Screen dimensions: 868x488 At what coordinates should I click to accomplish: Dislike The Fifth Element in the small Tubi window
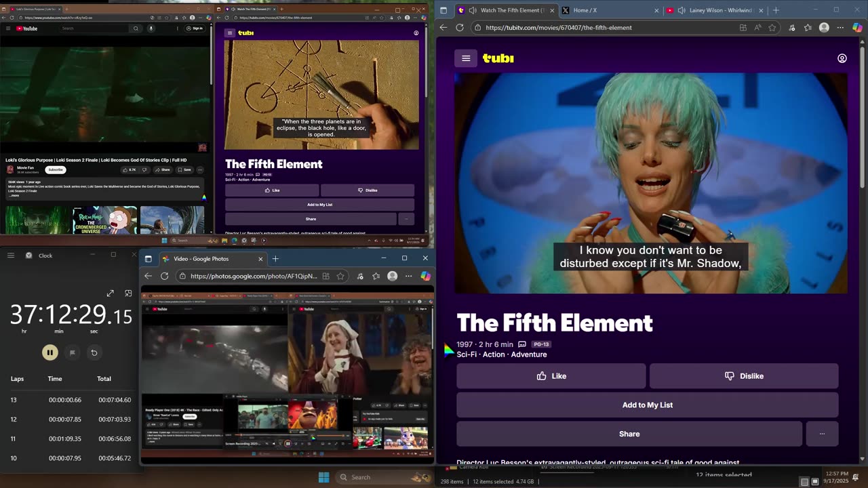click(x=368, y=190)
